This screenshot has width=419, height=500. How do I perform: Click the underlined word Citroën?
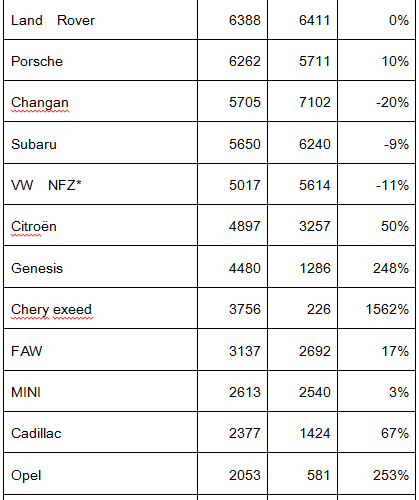click(34, 226)
